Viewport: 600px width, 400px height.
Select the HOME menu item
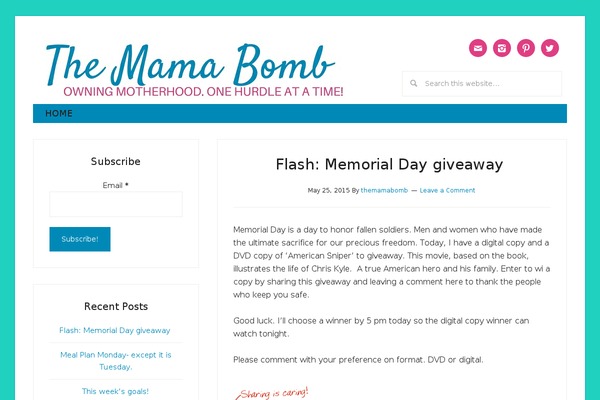pyautogui.click(x=59, y=113)
